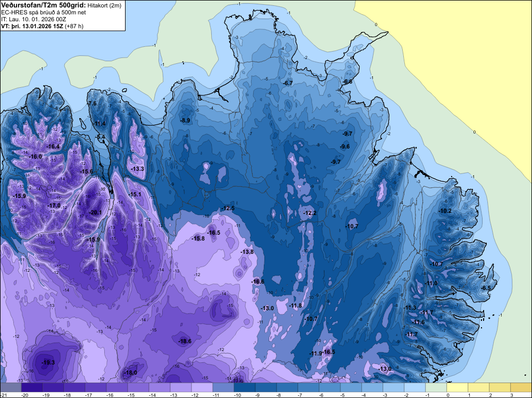Click the legend swatch between -20 and -19

[x=32, y=387]
